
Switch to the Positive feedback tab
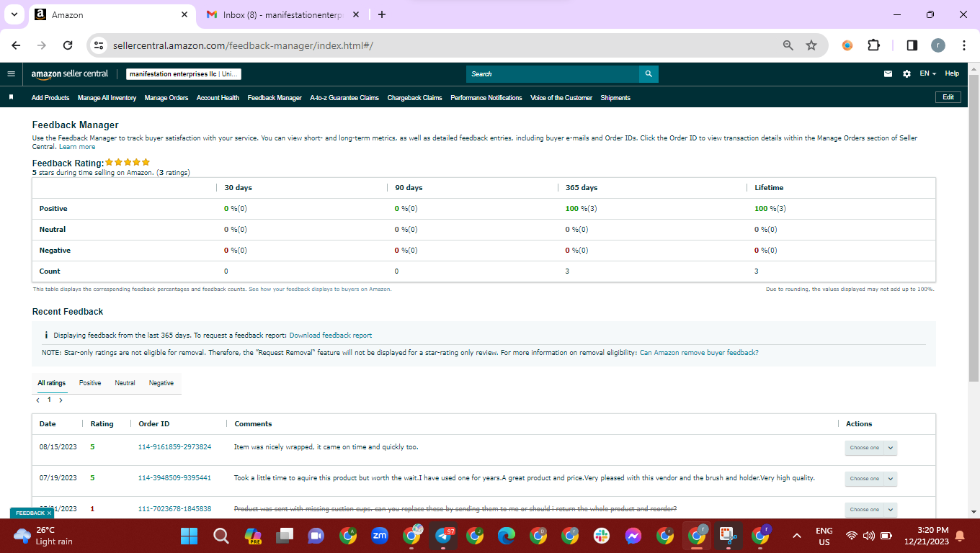90,383
